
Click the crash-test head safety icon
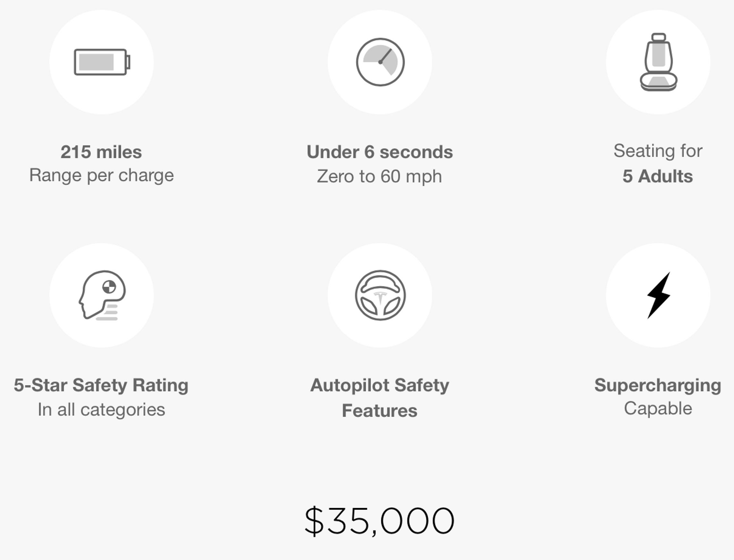tap(102, 295)
